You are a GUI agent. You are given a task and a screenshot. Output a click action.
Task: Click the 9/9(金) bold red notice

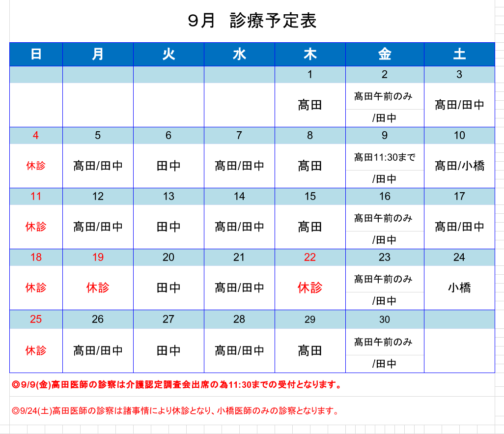coord(177,384)
